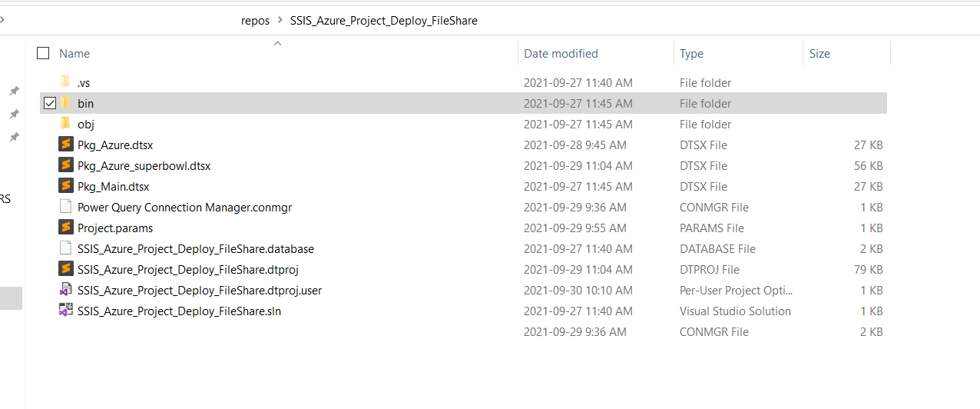Screen dimensions: 980x409
Task: Click the breadcrumb chevron after repos
Action: tap(280, 21)
